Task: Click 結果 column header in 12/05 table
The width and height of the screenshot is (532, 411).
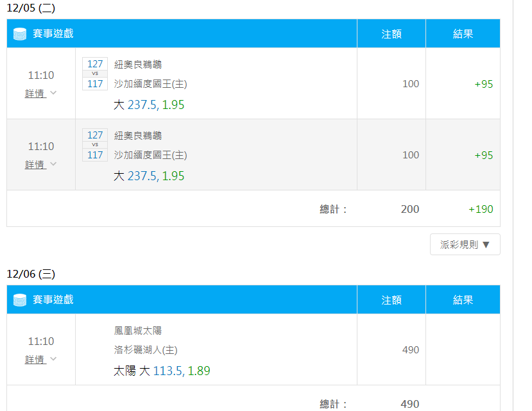Action: click(463, 34)
